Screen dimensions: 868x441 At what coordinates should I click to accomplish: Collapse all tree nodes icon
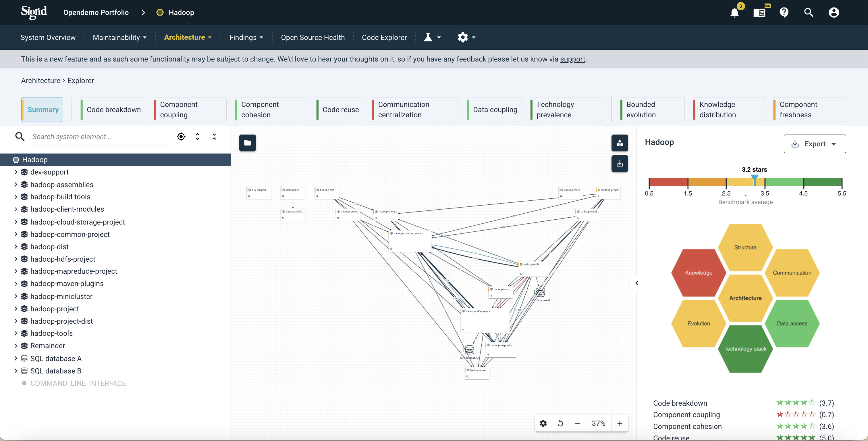click(x=214, y=137)
